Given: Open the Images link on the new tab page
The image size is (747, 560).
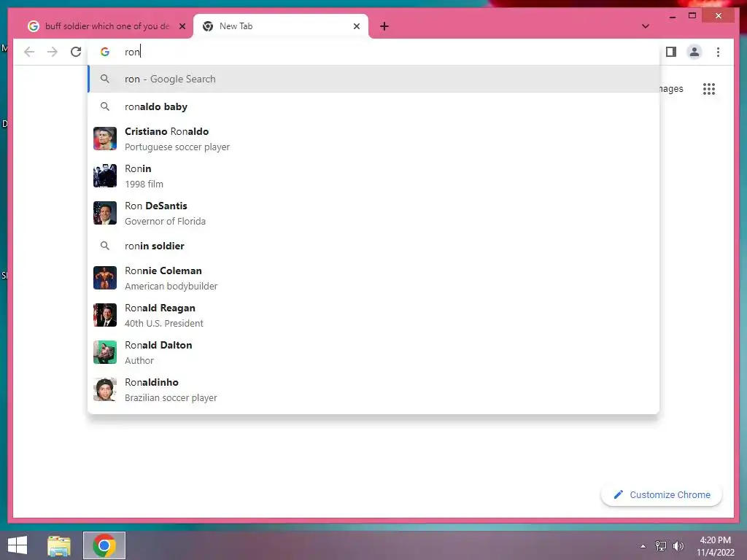Looking at the screenshot, I should tap(671, 89).
